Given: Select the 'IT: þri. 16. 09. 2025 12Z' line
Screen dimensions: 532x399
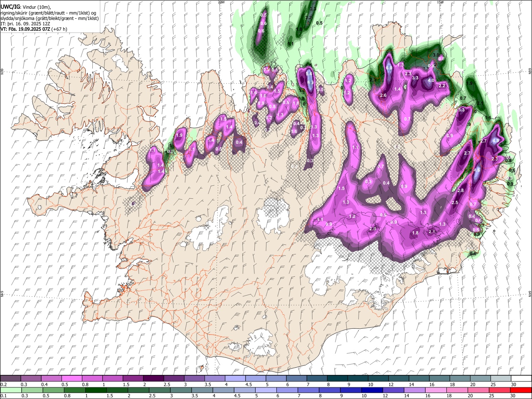Looking at the screenshot, I should [25, 24].
